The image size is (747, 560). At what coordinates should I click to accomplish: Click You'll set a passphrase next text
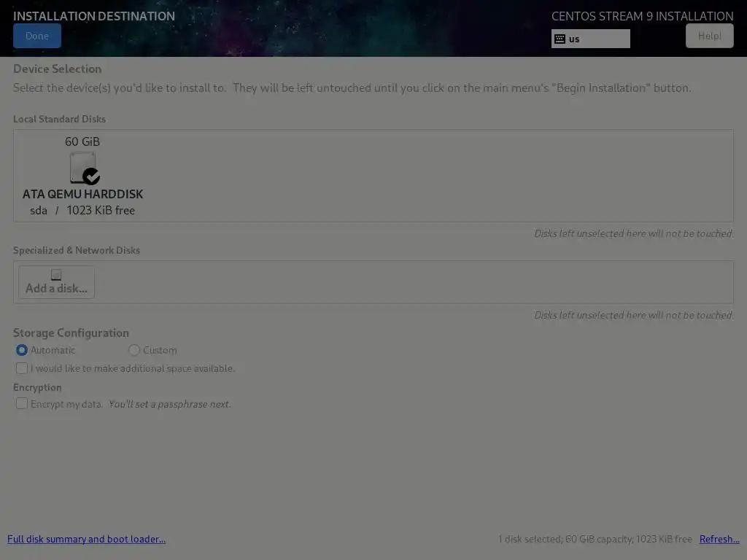coord(169,404)
